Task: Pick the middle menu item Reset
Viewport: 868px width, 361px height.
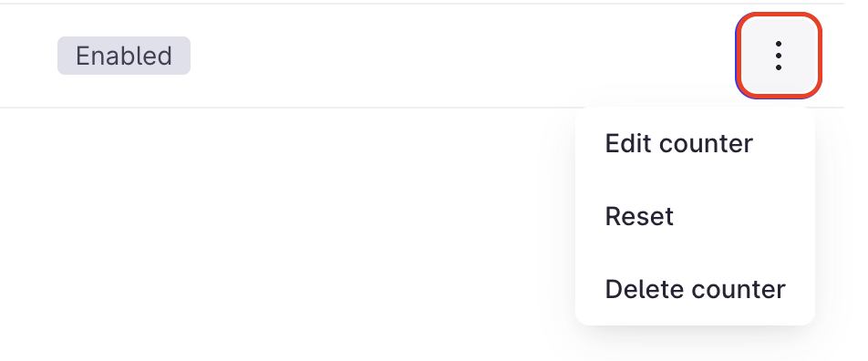Action: pyautogui.click(x=695, y=216)
